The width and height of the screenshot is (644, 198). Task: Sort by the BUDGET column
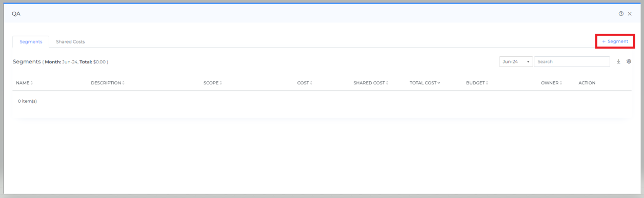point(477,83)
